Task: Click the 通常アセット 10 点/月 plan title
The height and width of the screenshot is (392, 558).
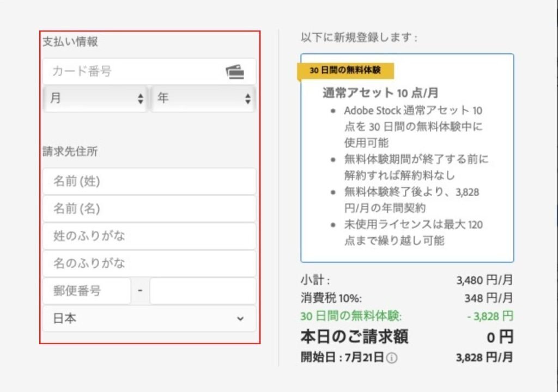Action: 380,93
